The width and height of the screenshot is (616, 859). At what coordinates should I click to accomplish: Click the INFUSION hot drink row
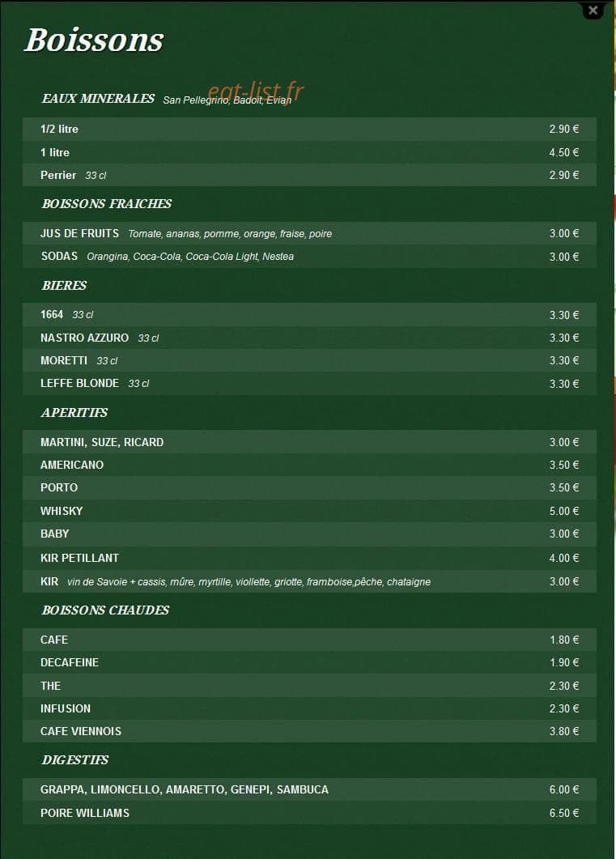[x=309, y=708]
